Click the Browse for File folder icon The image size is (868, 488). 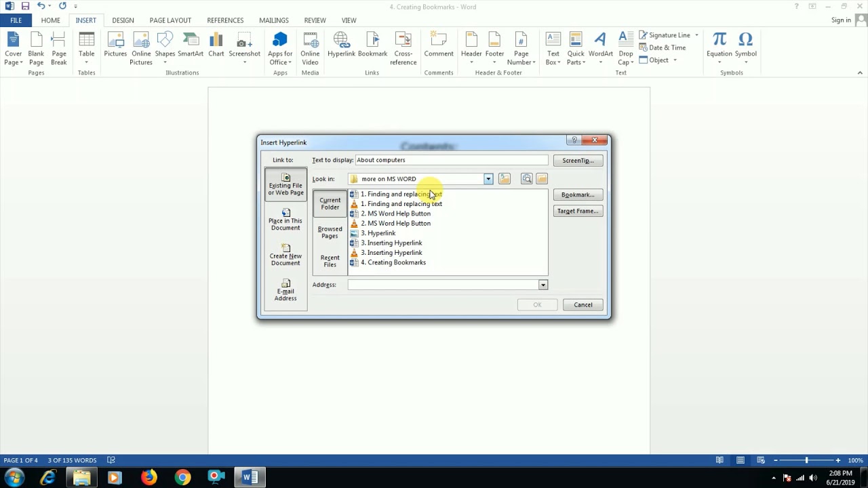pyautogui.click(x=541, y=179)
